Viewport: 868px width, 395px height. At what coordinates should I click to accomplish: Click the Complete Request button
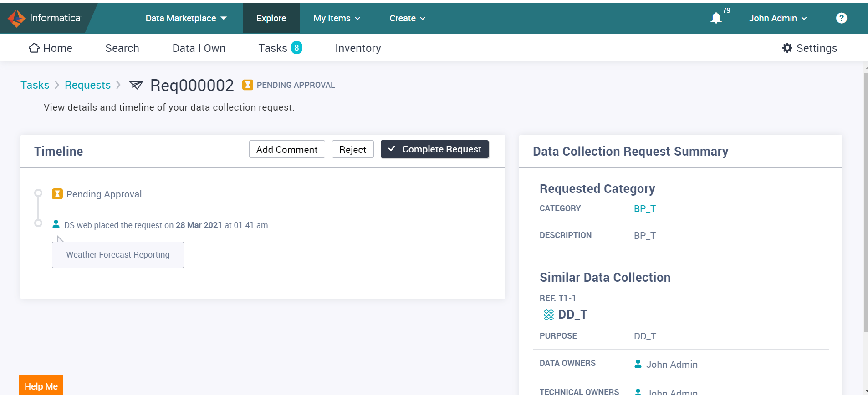click(434, 149)
